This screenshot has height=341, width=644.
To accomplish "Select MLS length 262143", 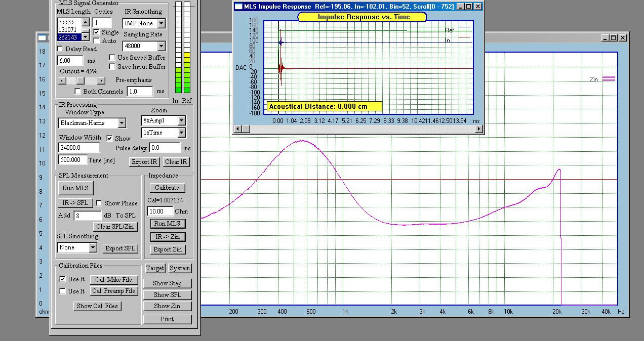I will 69,37.
